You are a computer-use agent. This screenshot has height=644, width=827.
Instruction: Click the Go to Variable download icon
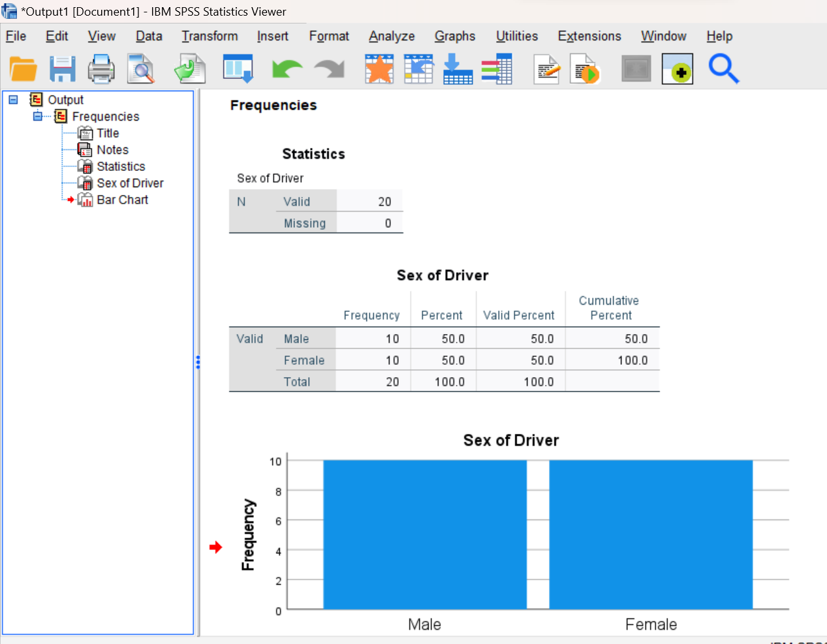[x=458, y=69]
